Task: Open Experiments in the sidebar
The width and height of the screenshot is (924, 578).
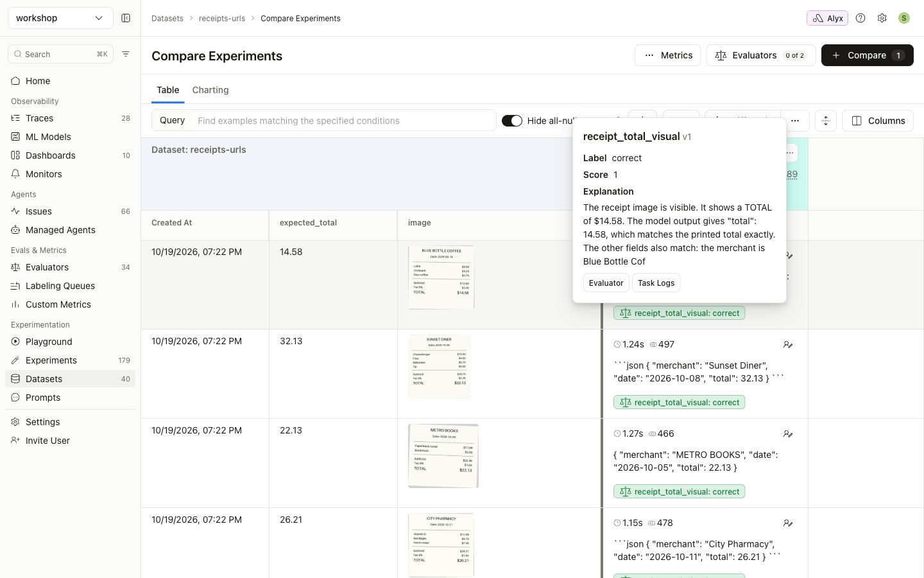Action: [71, 360]
